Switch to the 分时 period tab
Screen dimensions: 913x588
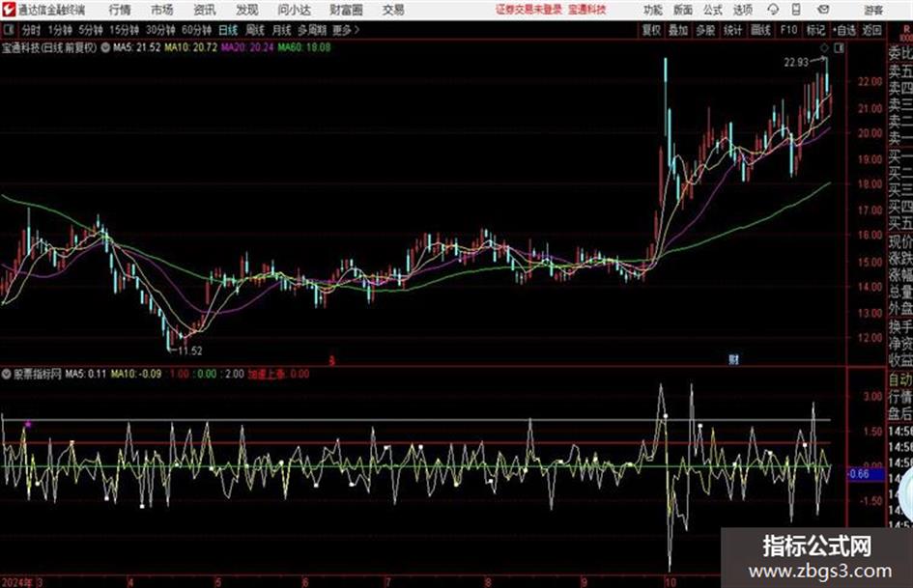point(32,30)
